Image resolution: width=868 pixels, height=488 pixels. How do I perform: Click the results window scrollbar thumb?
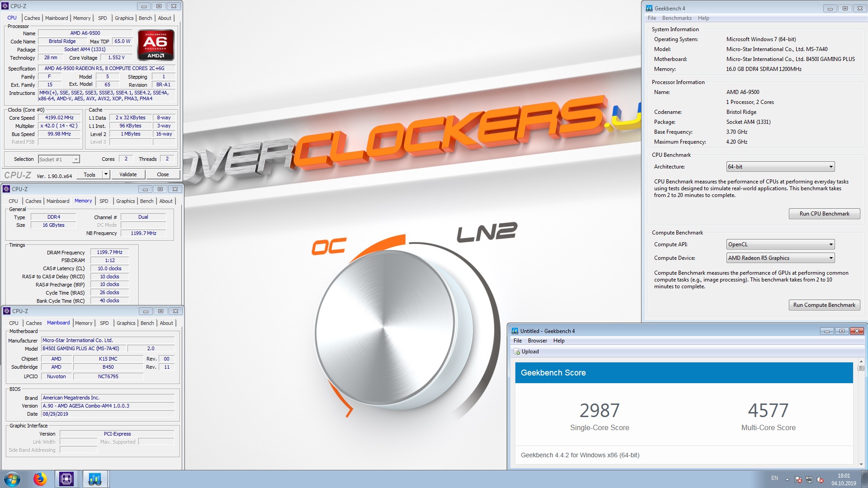(x=861, y=368)
